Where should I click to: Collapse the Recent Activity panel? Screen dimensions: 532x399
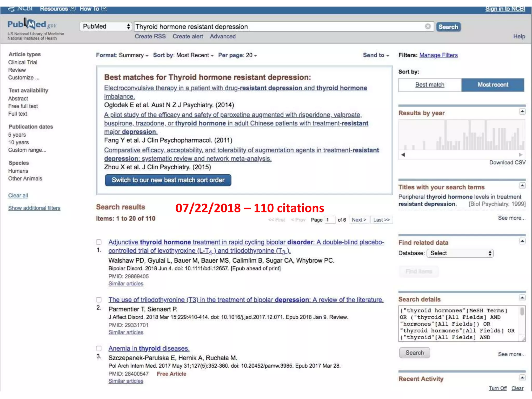(x=522, y=378)
